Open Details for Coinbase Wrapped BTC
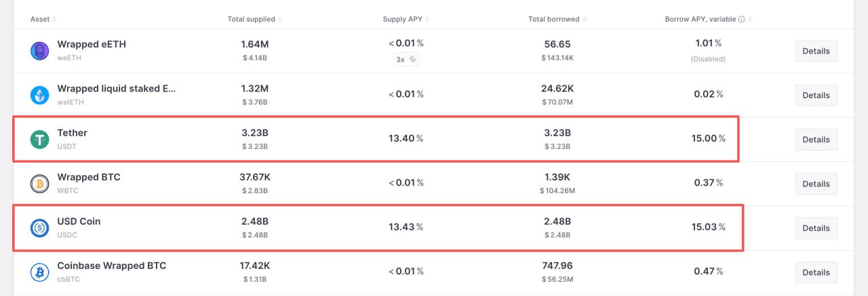The image size is (868, 296). pos(816,272)
